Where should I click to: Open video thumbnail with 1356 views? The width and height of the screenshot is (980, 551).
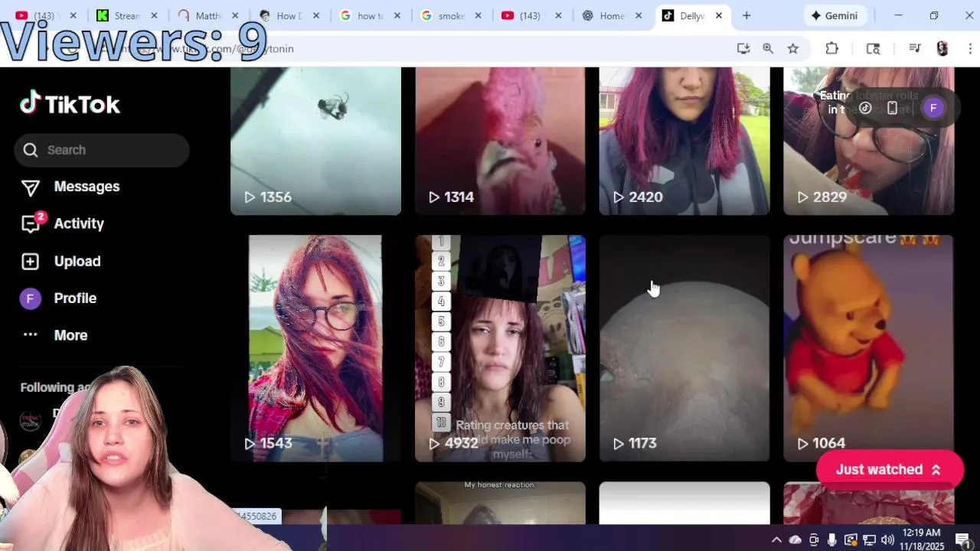point(315,141)
